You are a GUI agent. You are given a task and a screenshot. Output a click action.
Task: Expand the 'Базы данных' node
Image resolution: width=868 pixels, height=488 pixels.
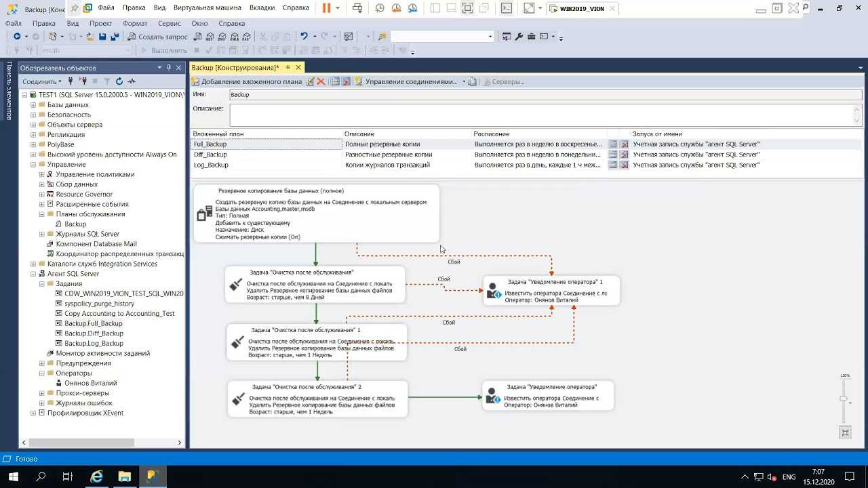(33, 105)
